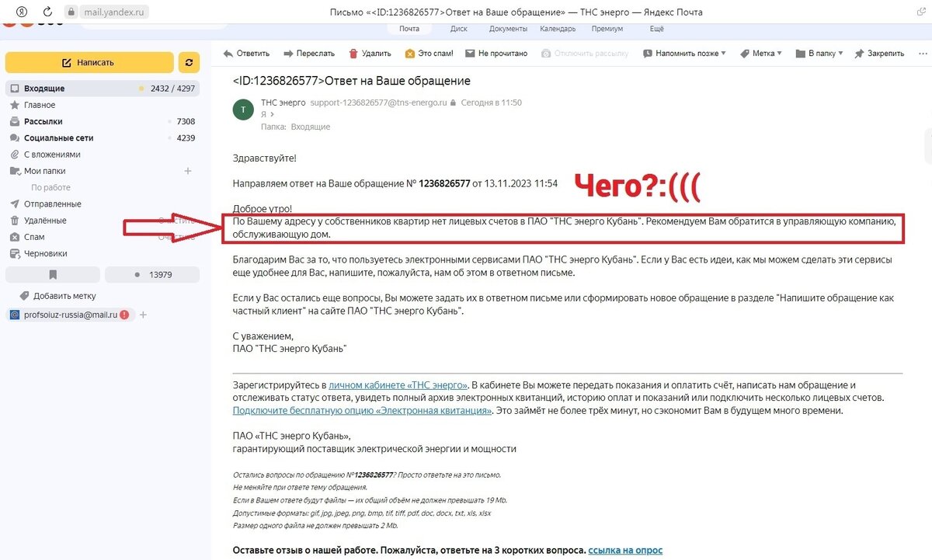
Task: Expand the Мои папки folder group
Action: point(45,171)
